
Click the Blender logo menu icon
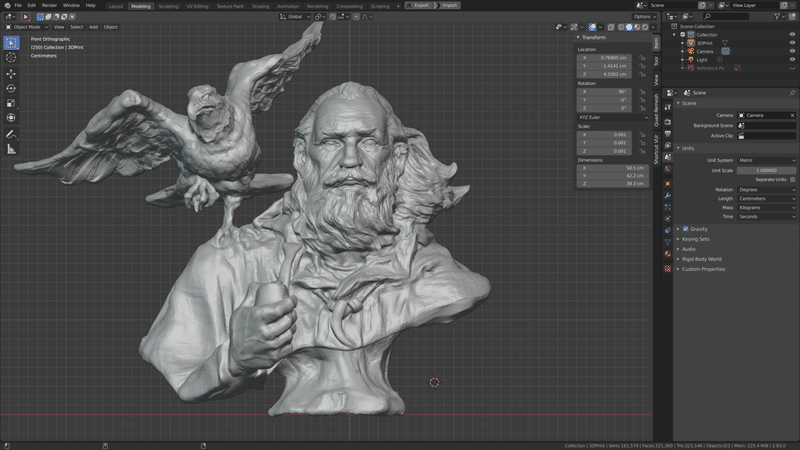[7, 5]
